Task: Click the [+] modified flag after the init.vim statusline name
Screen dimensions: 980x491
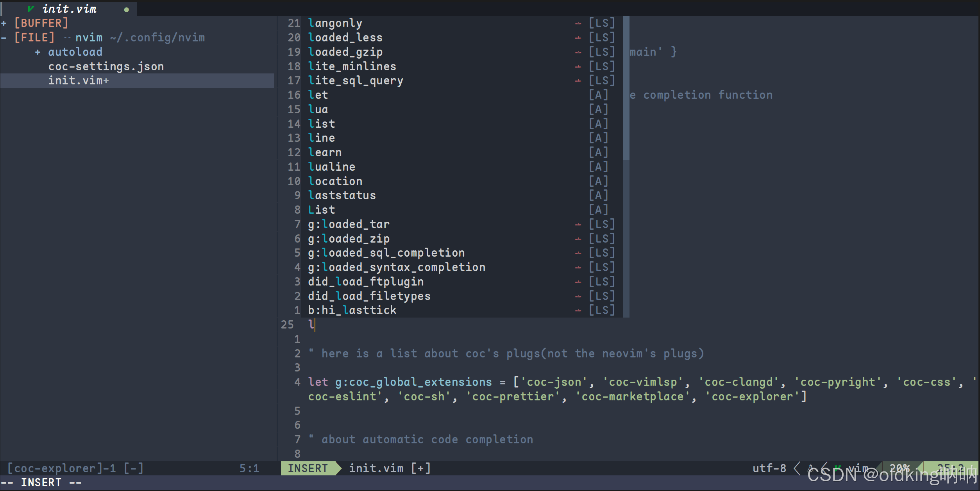Action: tap(421, 468)
